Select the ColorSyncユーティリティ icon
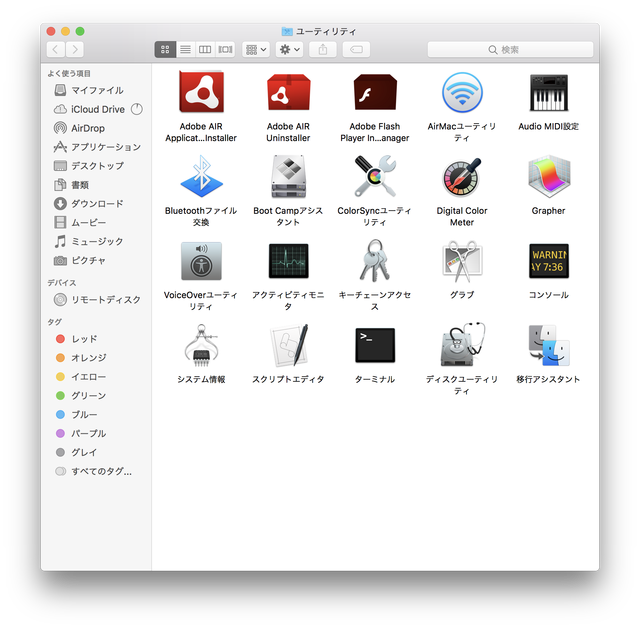This screenshot has width=640, height=629. (375, 176)
